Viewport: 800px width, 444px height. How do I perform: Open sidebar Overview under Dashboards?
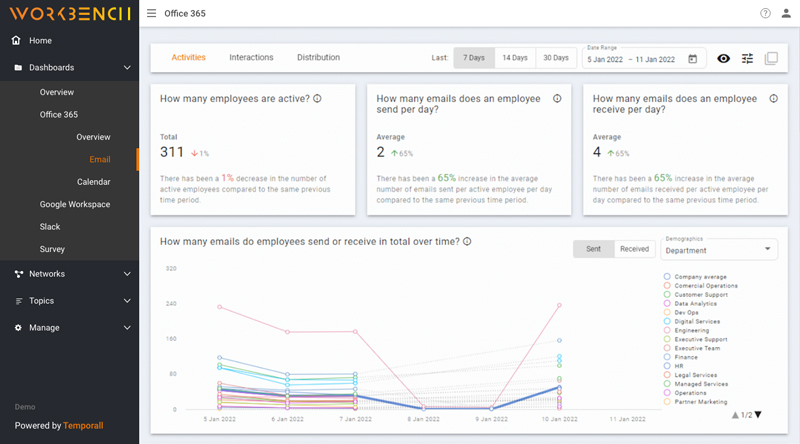click(57, 92)
